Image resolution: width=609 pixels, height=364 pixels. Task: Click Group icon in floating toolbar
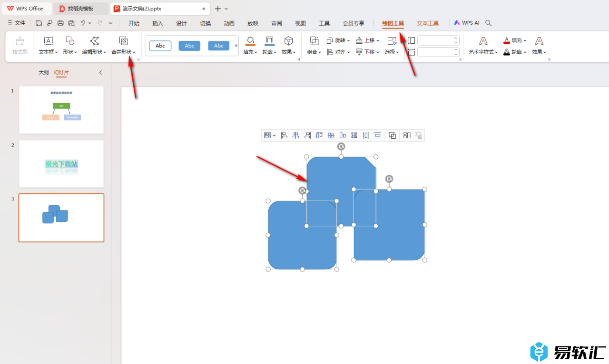(x=393, y=135)
